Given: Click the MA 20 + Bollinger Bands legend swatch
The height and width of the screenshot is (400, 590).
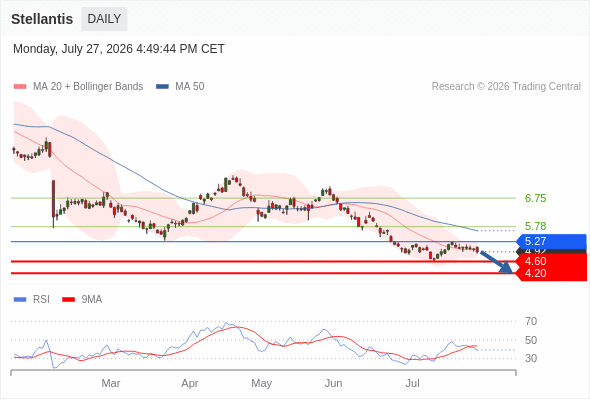Looking at the screenshot, I should tap(20, 87).
